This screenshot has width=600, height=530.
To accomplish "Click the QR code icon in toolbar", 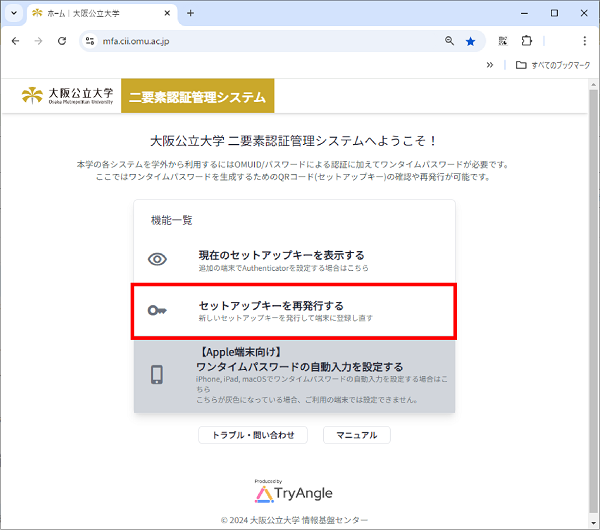I will tap(502, 41).
